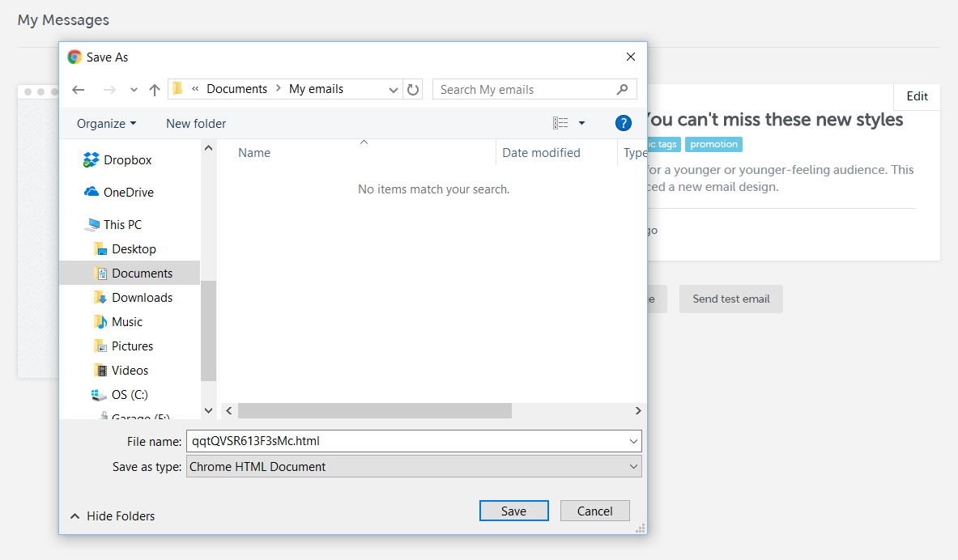Open the Organize menu
The width and height of the screenshot is (958, 560).
(x=106, y=123)
